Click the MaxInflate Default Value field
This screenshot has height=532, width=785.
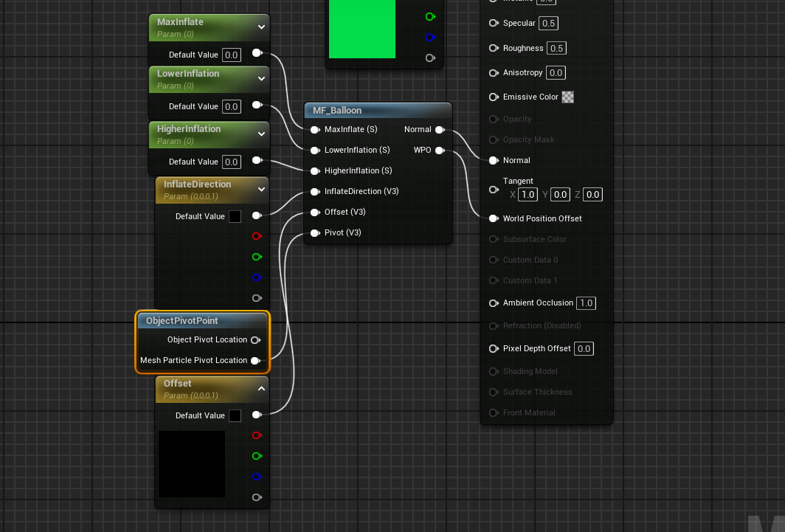tap(232, 55)
